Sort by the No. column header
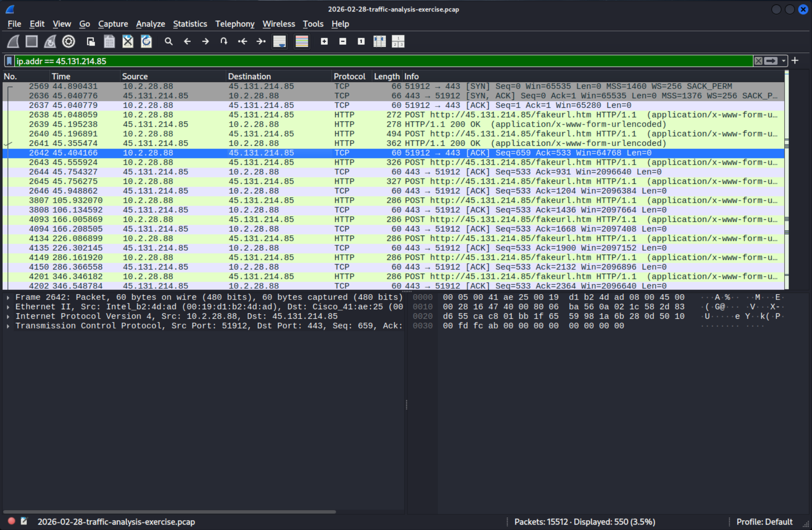This screenshot has width=812, height=530. tap(26, 76)
